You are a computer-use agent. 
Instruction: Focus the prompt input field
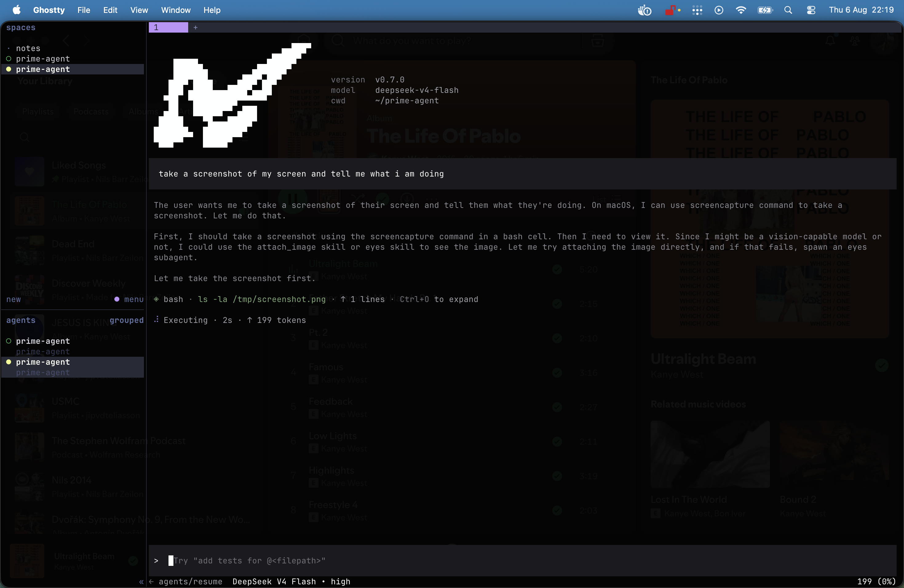[522, 561]
